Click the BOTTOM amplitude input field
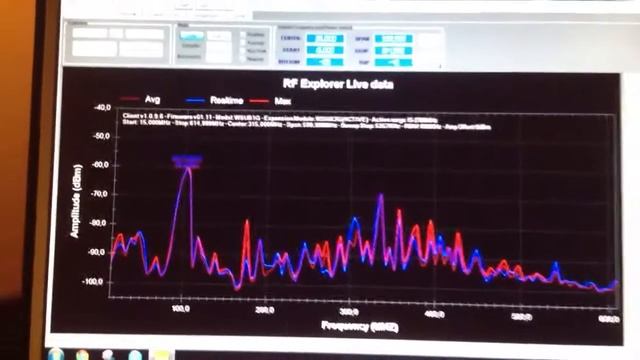This screenshot has height=360, width=640. [325, 62]
